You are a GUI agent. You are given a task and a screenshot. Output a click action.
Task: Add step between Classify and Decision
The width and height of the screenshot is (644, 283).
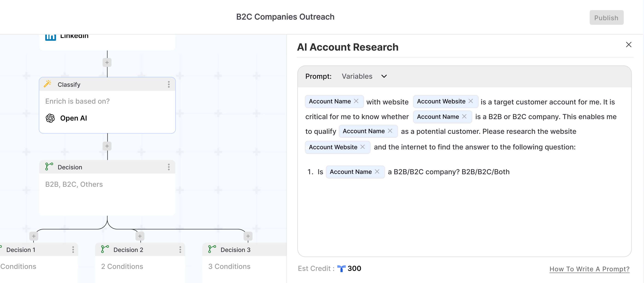(x=107, y=146)
